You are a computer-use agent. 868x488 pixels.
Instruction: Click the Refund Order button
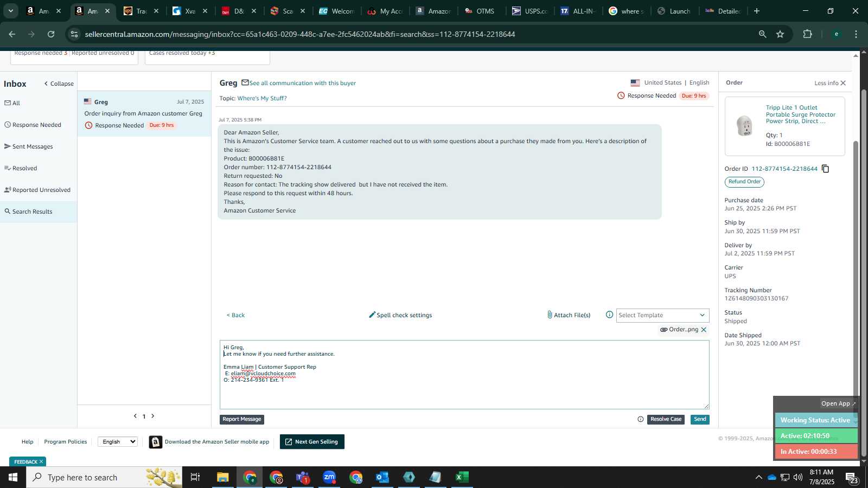coord(744,182)
